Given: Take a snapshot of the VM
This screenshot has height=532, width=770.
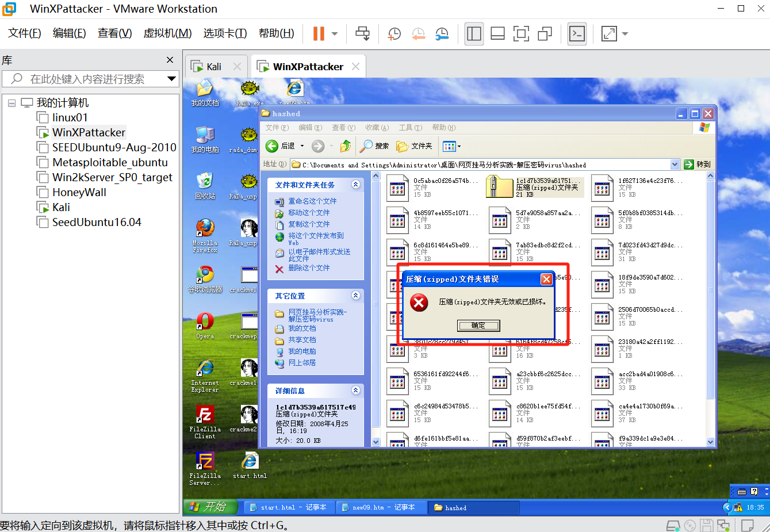Looking at the screenshot, I should coord(394,33).
